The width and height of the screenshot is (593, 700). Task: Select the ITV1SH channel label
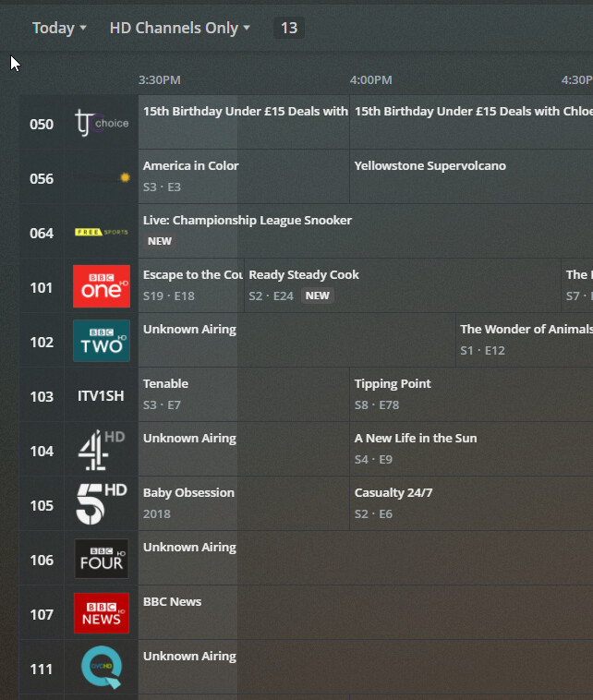point(101,395)
